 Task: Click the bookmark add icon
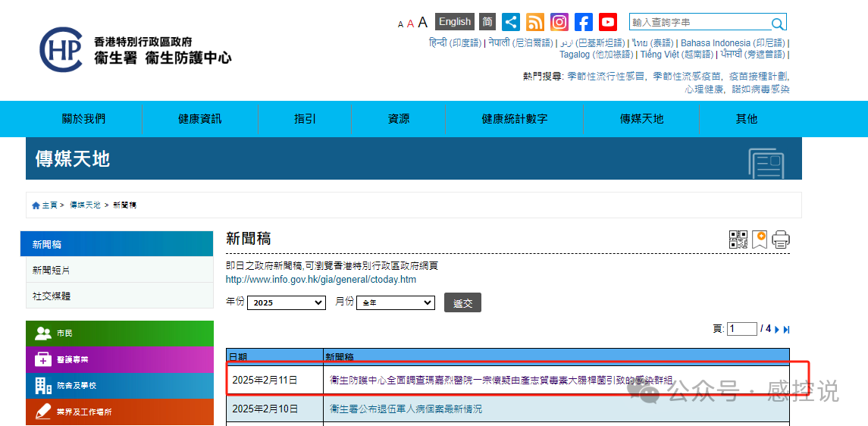coord(760,240)
